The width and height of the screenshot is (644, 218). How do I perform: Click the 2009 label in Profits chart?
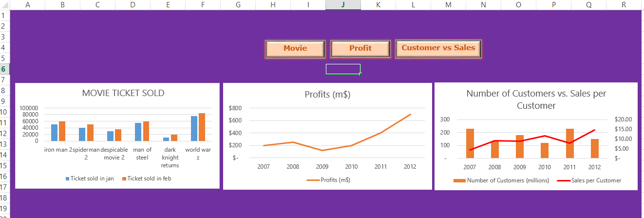coord(322,166)
